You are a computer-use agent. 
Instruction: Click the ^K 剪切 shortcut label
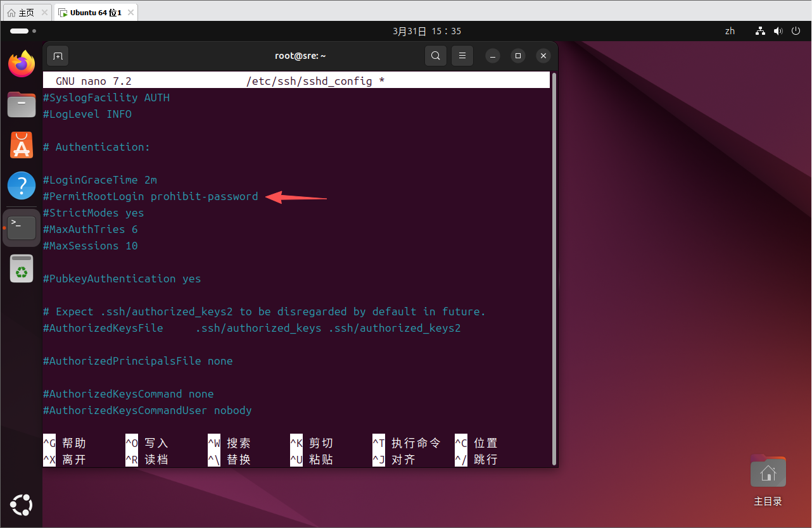click(312, 443)
